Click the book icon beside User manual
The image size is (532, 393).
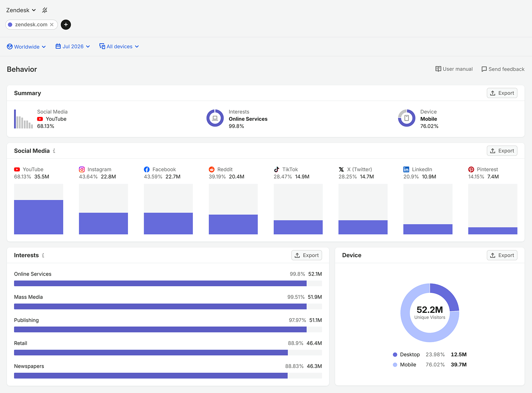(x=438, y=69)
